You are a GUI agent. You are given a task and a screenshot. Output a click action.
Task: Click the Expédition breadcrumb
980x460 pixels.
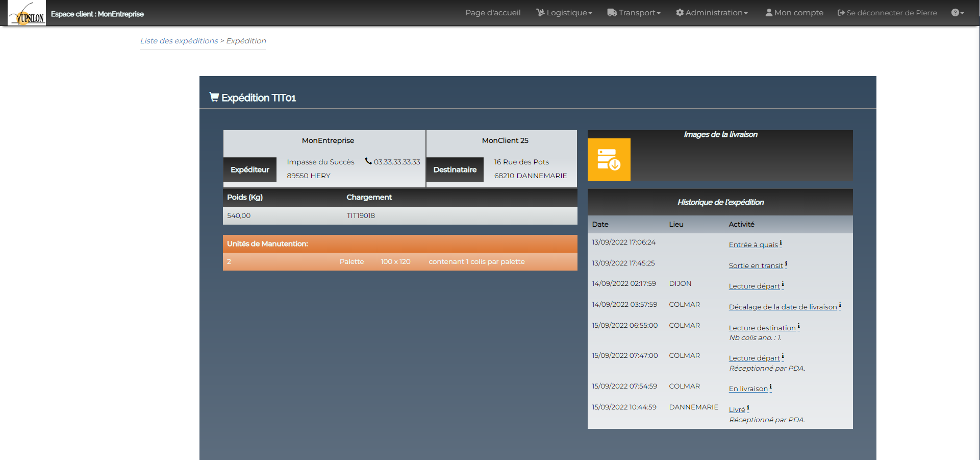246,41
